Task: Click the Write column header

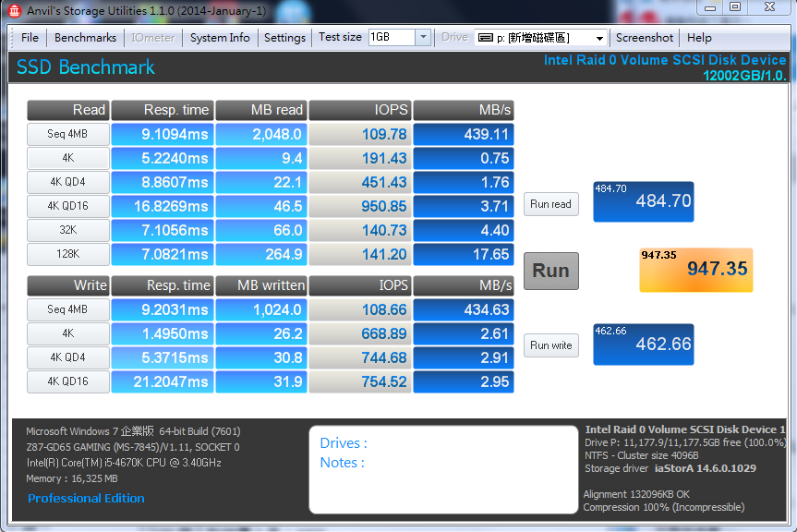Action: tap(68, 285)
